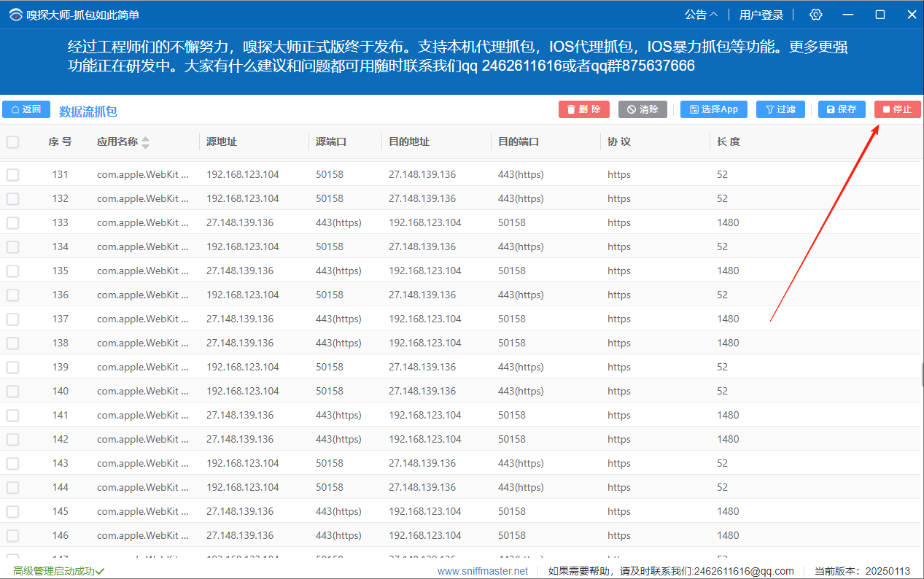Select row number 132

[x=61, y=199]
